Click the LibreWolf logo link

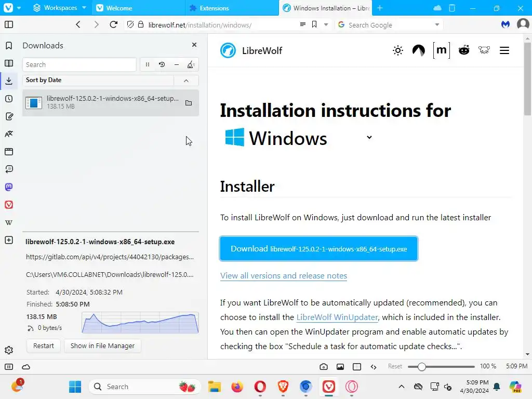click(x=251, y=50)
